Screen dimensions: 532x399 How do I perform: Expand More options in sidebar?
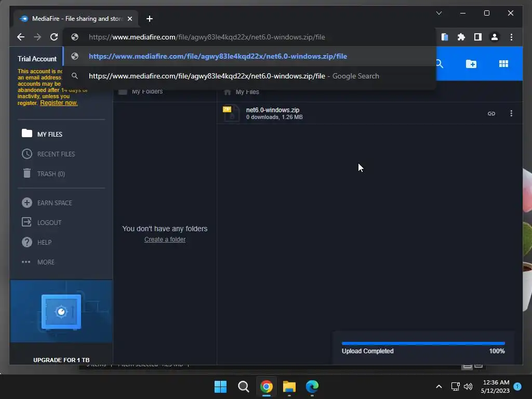point(46,262)
